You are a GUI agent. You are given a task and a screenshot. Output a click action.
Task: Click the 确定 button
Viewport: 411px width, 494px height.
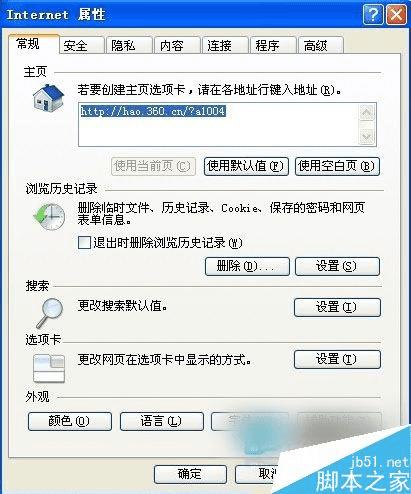(x=190, y=474)
